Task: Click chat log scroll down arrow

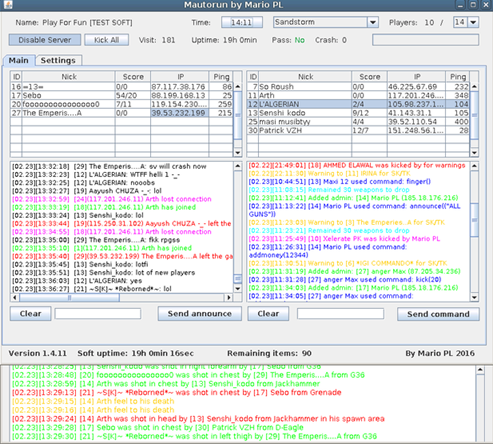Action: [x=238, y=289]
